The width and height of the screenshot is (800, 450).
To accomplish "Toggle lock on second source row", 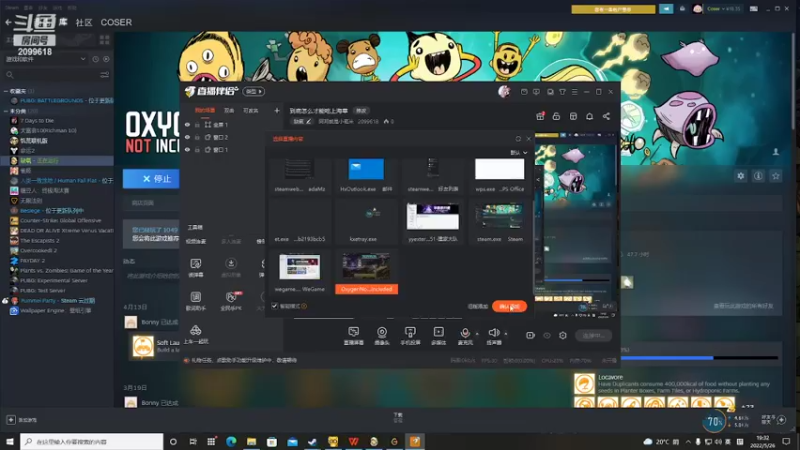I will pos(197,137).
